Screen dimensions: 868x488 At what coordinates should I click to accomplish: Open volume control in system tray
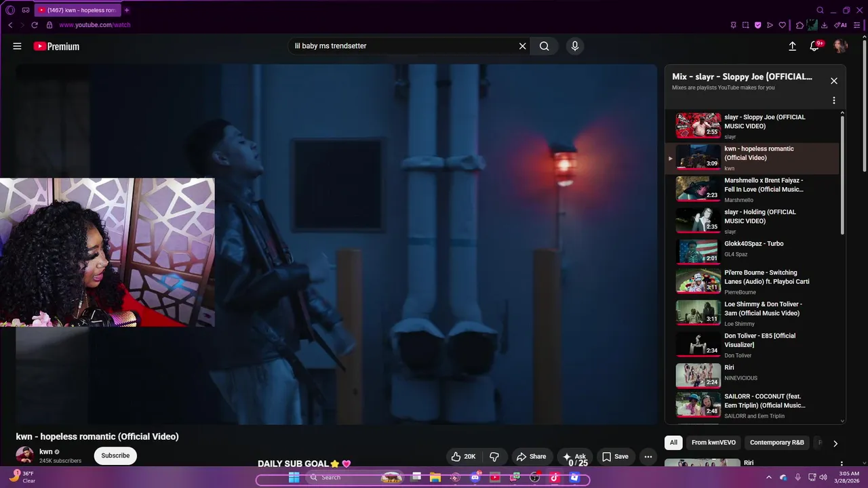[x=823, y=477]
